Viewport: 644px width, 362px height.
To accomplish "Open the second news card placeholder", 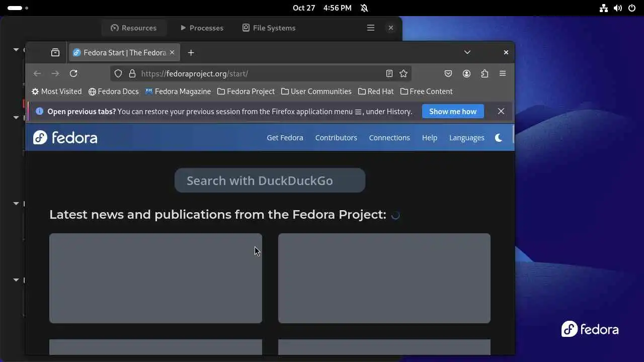I will point(384,278).
